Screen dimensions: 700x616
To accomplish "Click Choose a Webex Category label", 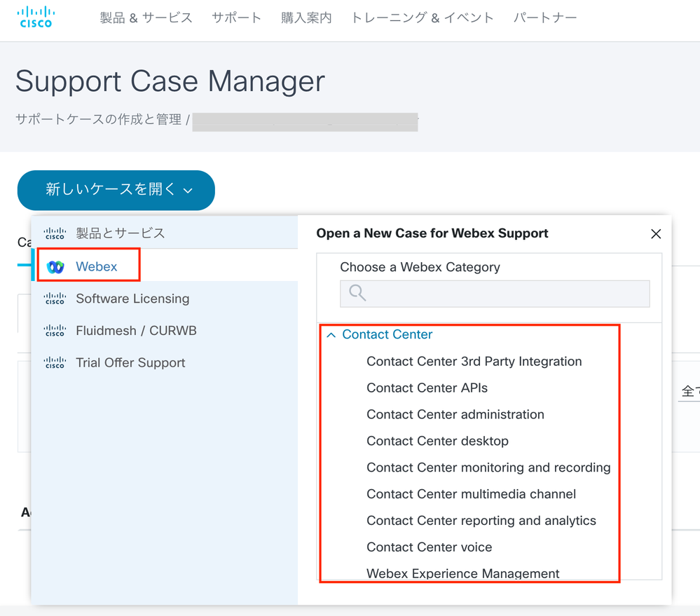I will [x=420, y=267].
